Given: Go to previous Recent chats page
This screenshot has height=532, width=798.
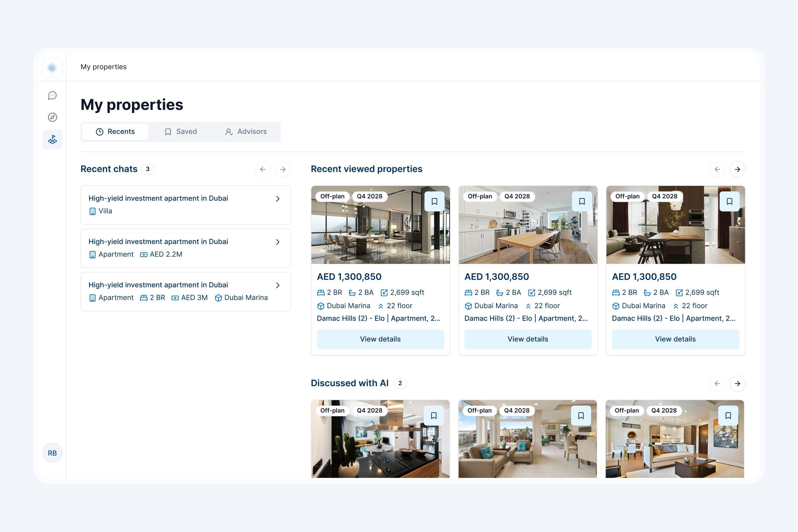Looking at the screenshot, I should [263, 169].
